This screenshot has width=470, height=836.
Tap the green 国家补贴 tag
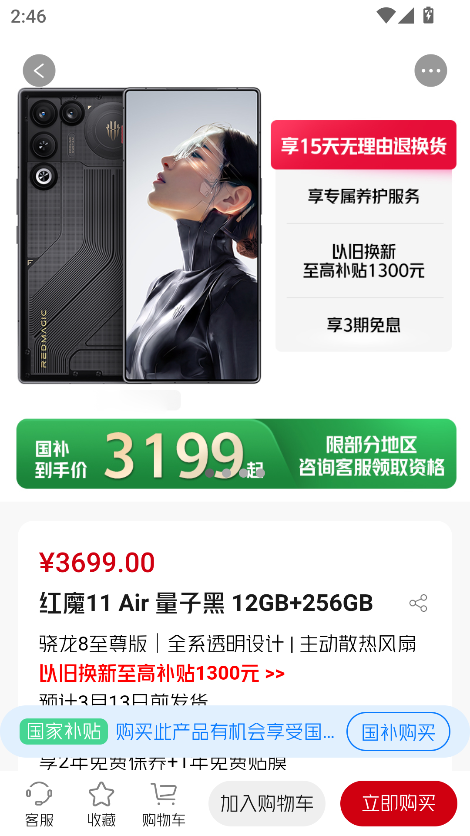click(64, 732)
